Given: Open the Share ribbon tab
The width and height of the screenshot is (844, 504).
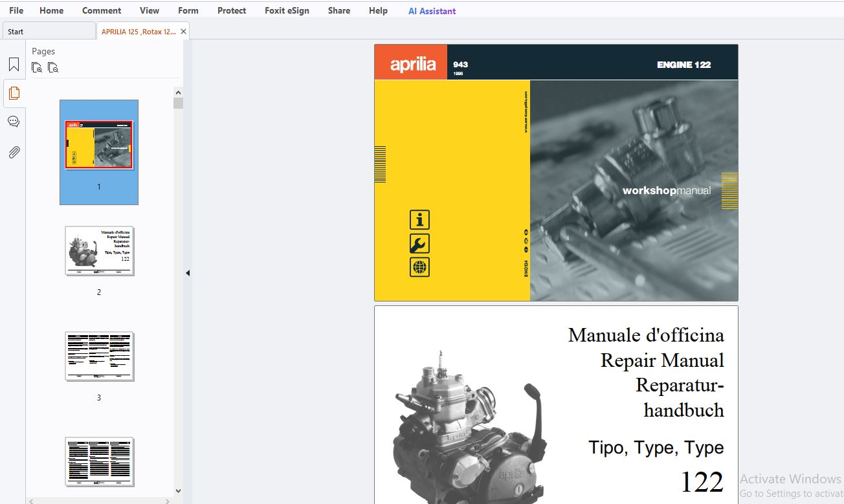Looking at the screenshot, I should coord(339,10).
